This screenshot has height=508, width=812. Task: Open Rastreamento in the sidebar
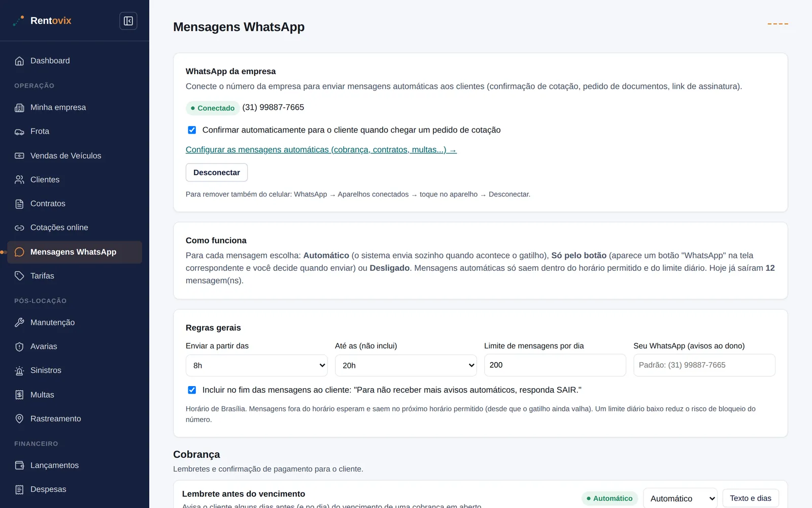click(75, 419)
